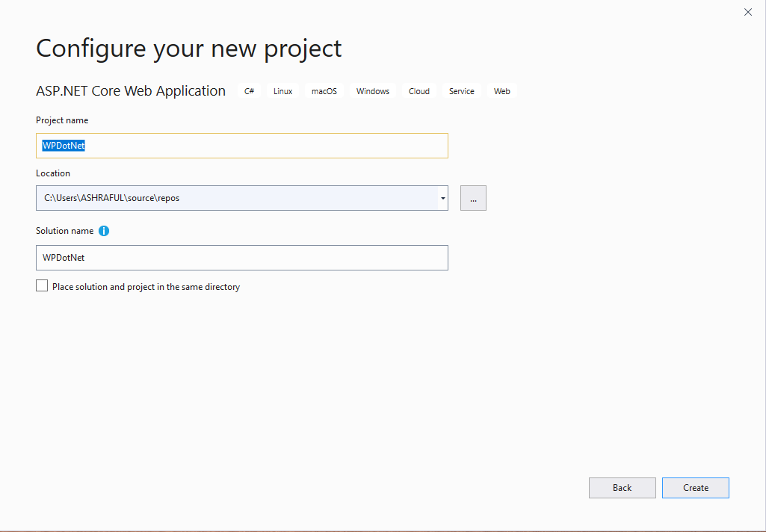The image size is (766, 532).
Task: Select the Windows tag
Action: (373, 91)
